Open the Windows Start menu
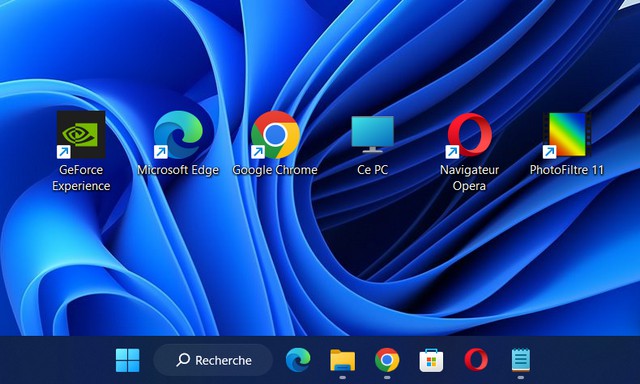This screenshot has height=384, width=640. 128,360
